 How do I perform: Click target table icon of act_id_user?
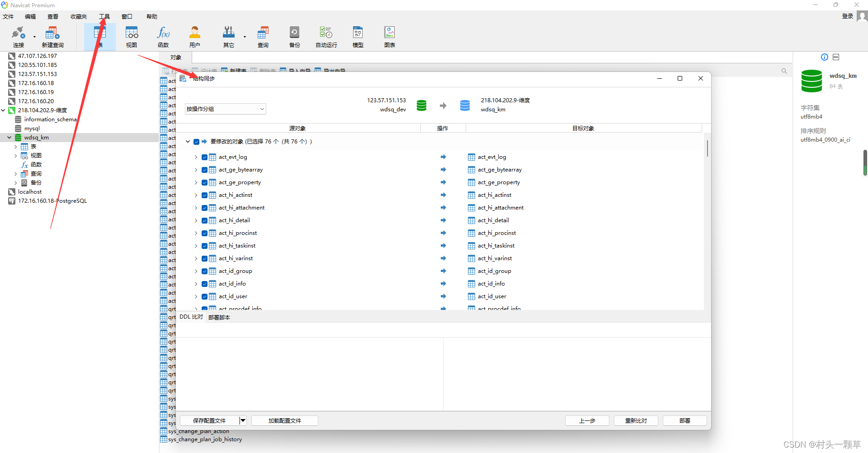[x=472, y=296]
